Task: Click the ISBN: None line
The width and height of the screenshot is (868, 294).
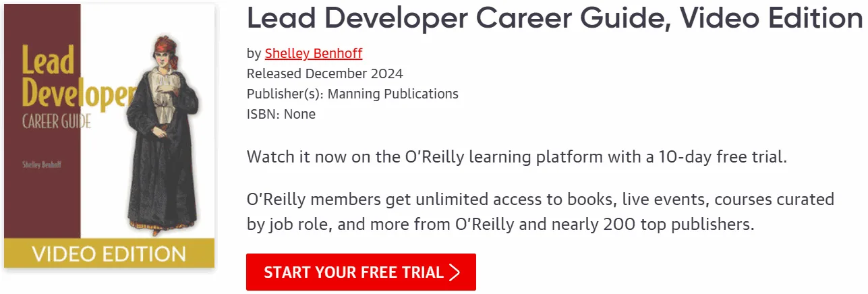Action: pyautogui.click(x=281, y=114)
